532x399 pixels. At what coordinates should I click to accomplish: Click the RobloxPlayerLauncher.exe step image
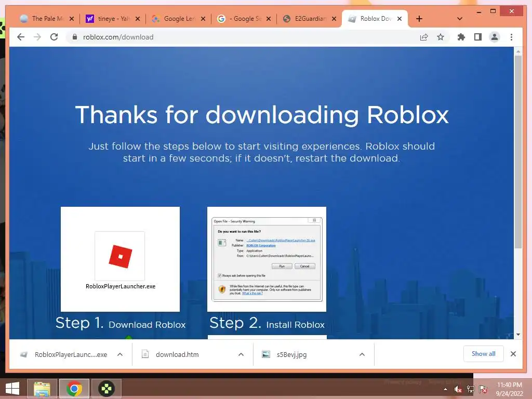[x=120, y=259]
